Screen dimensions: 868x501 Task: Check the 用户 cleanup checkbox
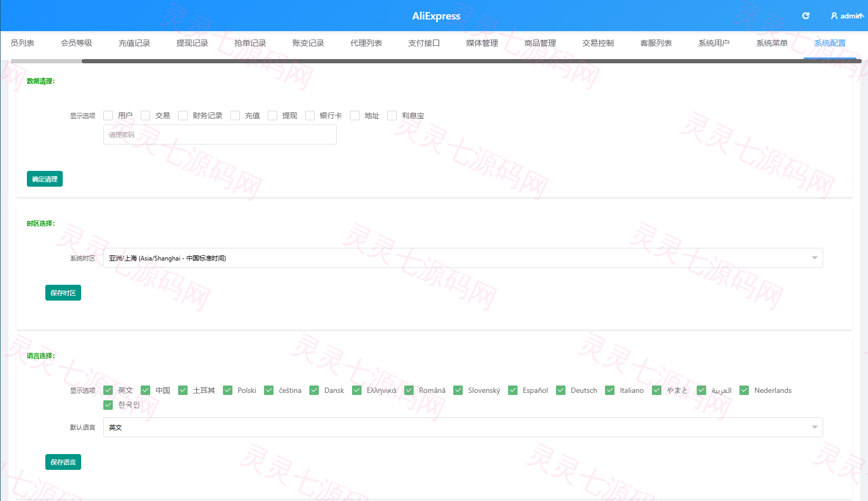(x=108, y=115)
